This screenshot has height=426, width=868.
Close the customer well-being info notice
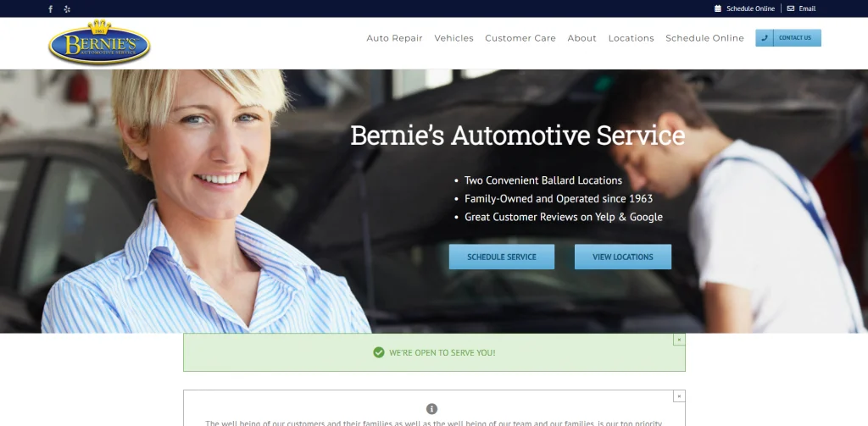click(679, 396)
